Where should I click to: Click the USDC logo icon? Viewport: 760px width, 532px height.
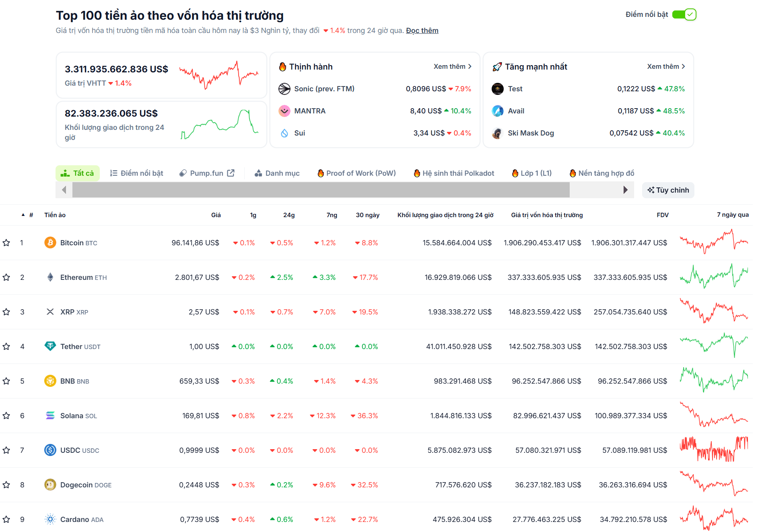click(x=50, y=450)
